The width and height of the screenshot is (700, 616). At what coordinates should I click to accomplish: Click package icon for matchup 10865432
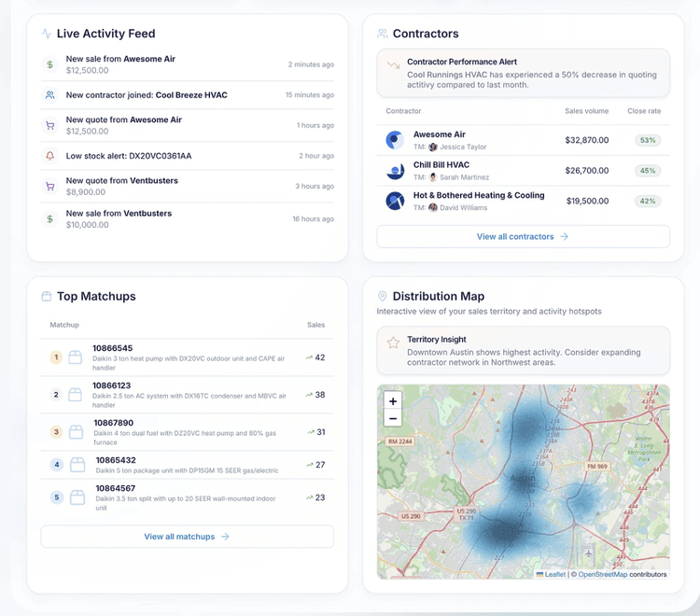[77, 465]
